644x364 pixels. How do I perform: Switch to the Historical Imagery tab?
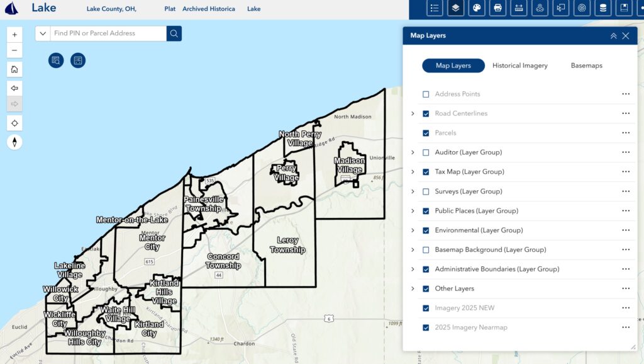519,65
